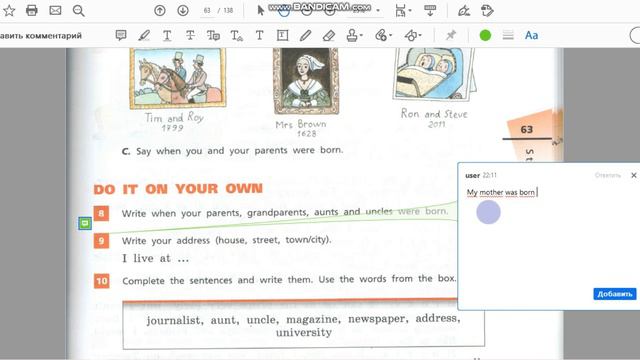Click the 'Say when you and your parents' line
The height and width of the screenshot is (360, 640).
(233, 151)
